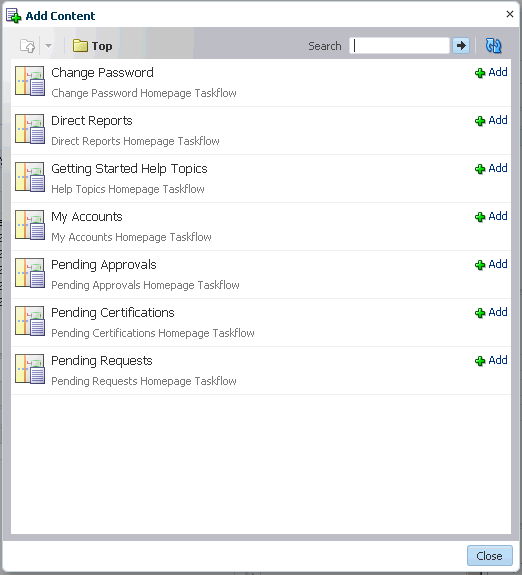Select the My Accounts title
522x575 pixels.
pos(87,217)
